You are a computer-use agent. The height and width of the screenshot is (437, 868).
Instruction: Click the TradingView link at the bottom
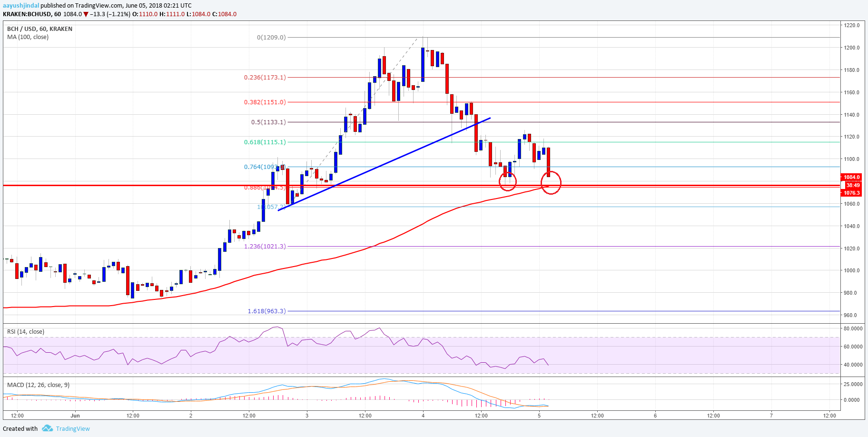[x=73, y=428]
